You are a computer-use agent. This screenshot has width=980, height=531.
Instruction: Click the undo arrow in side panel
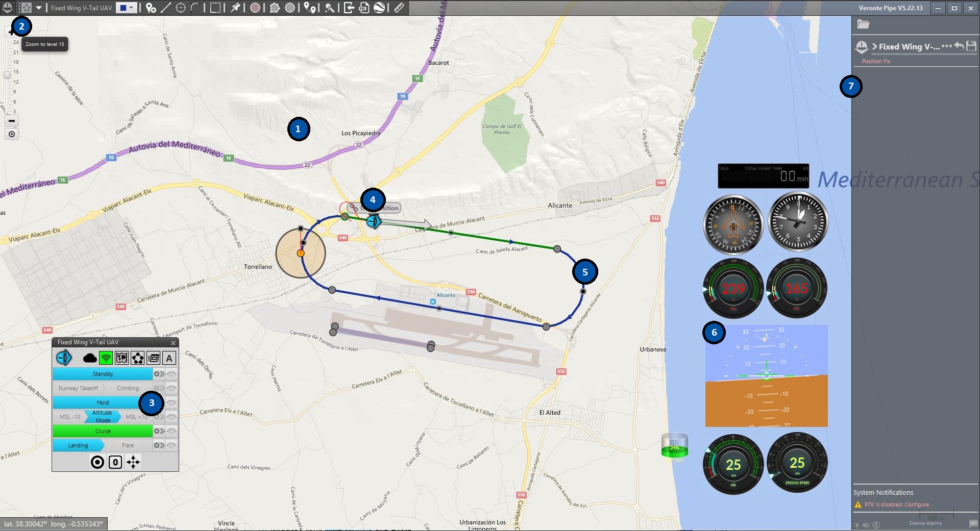point(959,46)
